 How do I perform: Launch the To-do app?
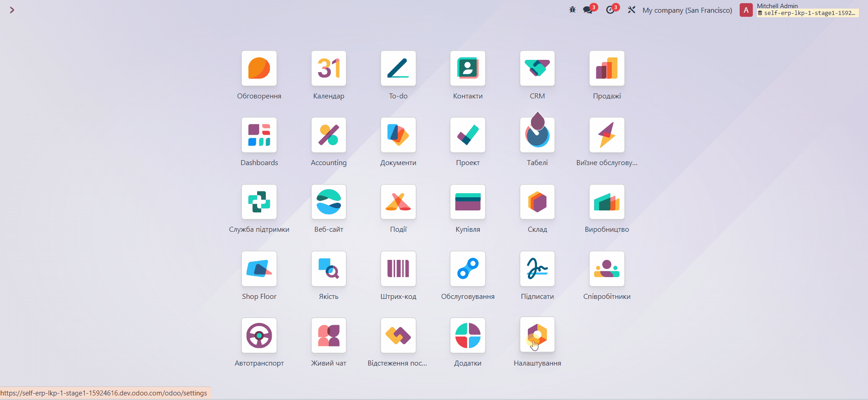(x=398, y=68)
